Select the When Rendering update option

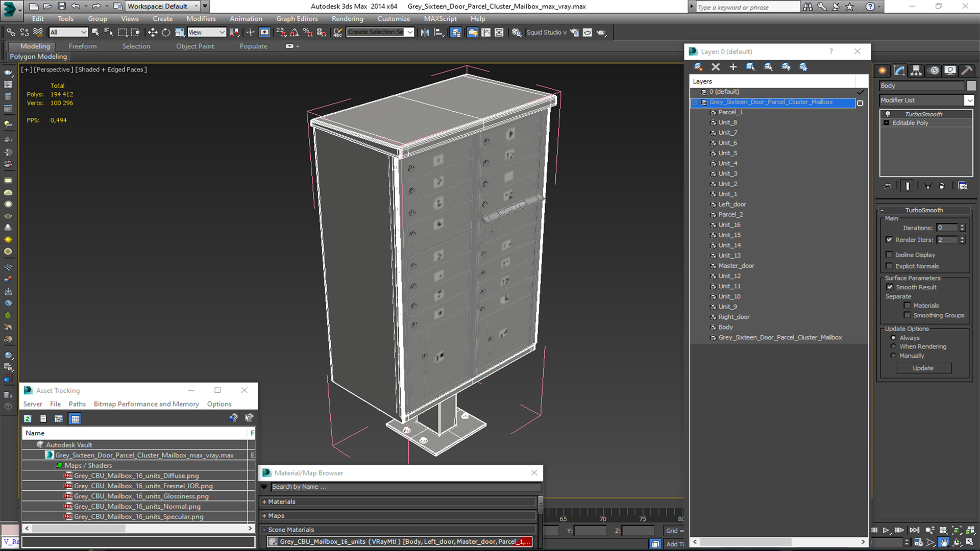[x=893, y=346]
